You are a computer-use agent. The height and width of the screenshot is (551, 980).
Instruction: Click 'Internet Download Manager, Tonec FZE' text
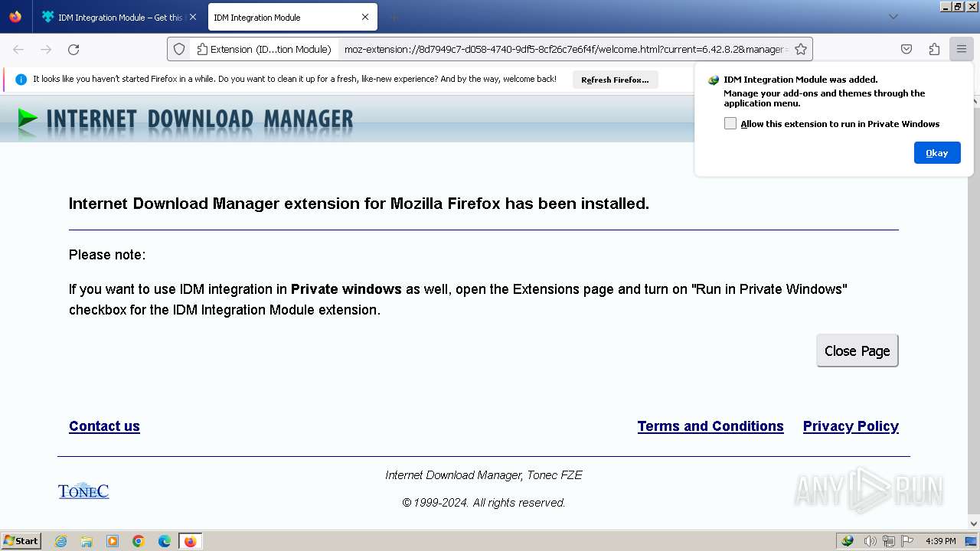484,475
